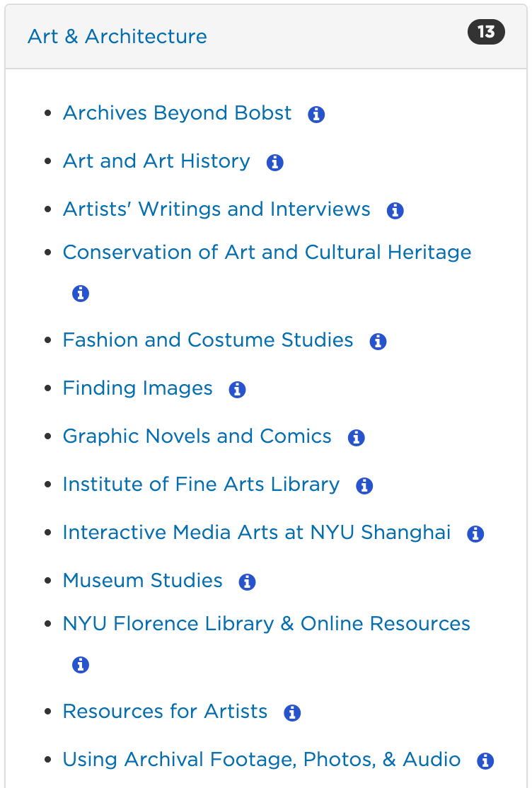
Task: Show info for Interactive Media Arts at NYU Shanghai
Action: (475, 534)
